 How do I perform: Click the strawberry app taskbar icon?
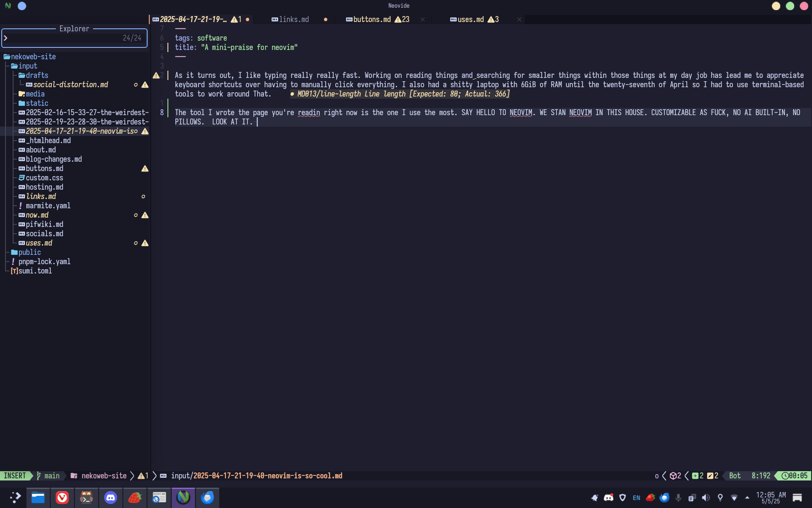[x=134, y=497]
